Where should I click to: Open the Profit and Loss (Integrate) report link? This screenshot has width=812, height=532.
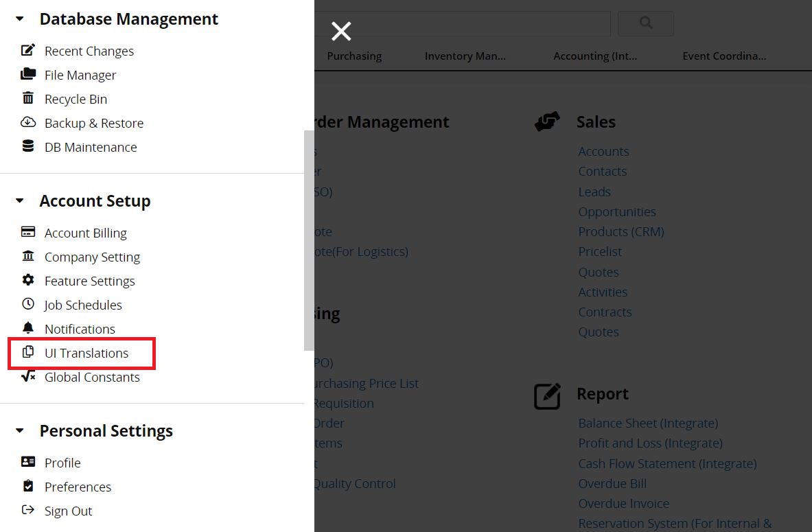(x=650, y=443)
